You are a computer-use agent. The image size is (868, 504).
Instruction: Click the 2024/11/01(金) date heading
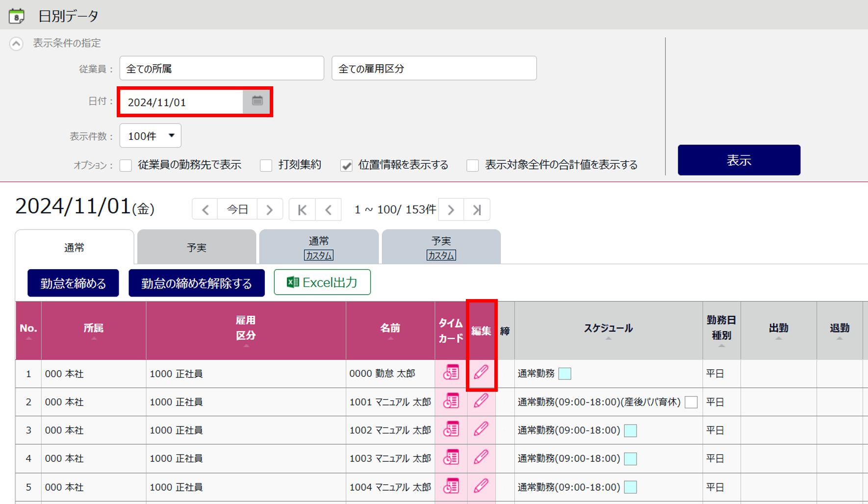pyautogui.click(x=85, y=207)
